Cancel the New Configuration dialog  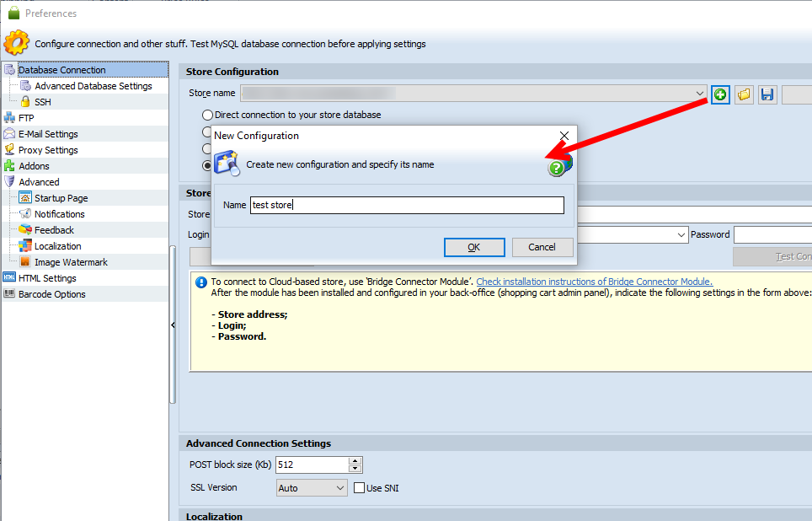[542, 247]
